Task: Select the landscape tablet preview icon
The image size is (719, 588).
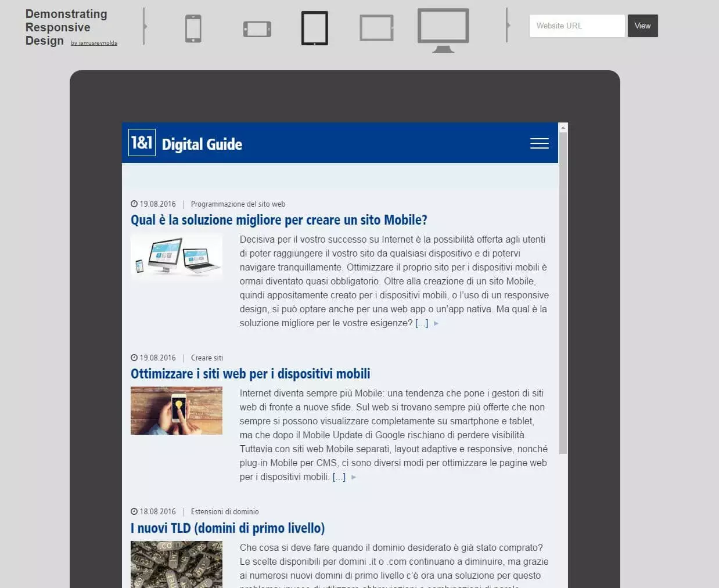Action: [376, 28]
